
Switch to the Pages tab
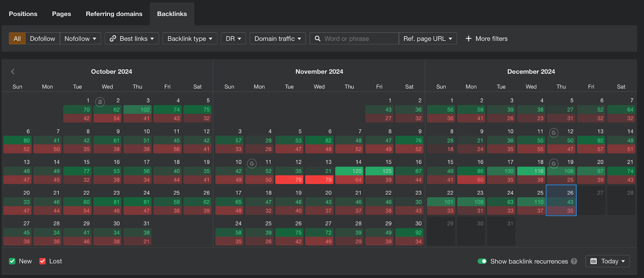pos(62,14)
